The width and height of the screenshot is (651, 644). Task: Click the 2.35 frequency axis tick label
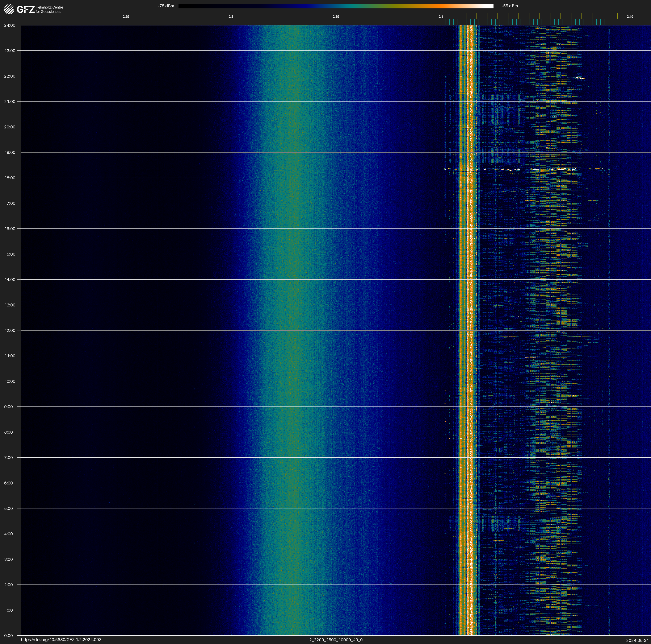pyautogui.click(x=336, y=17)
